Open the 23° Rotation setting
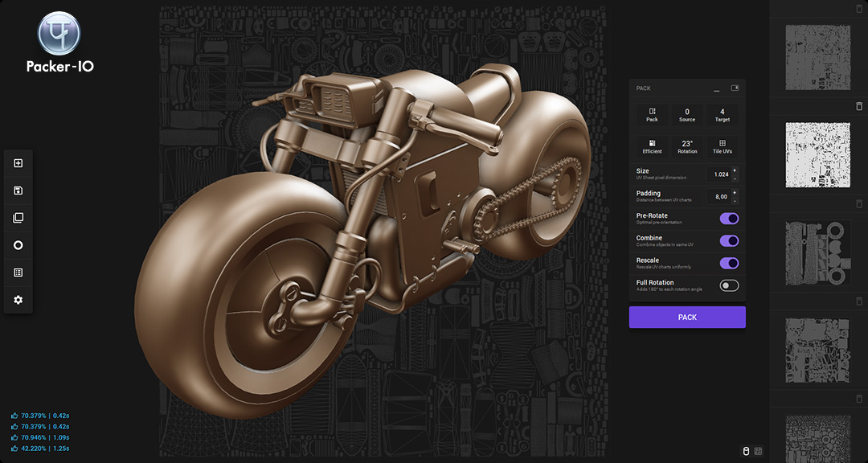 [x=687, y=146]
